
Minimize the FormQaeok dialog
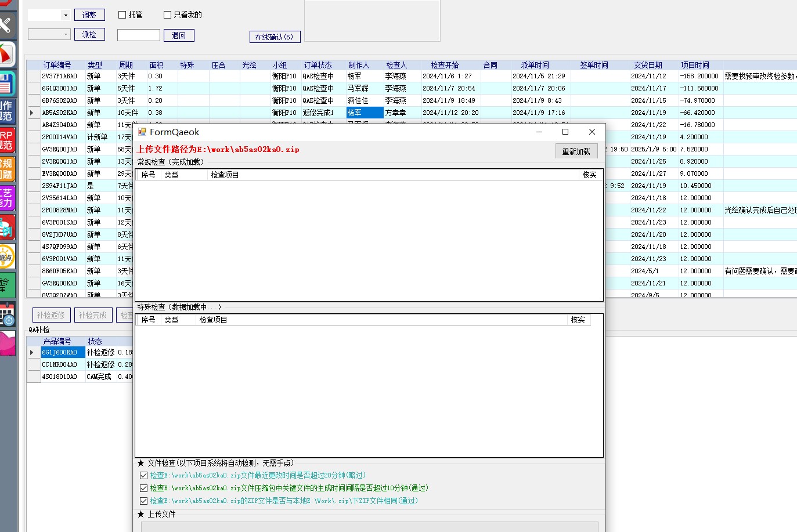(x=539, y=132)
